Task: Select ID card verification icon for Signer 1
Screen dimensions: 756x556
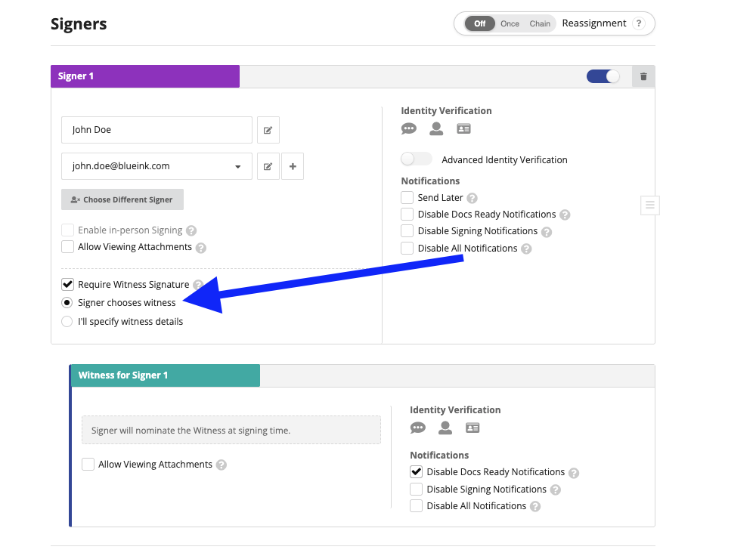Action: [464, 128]
